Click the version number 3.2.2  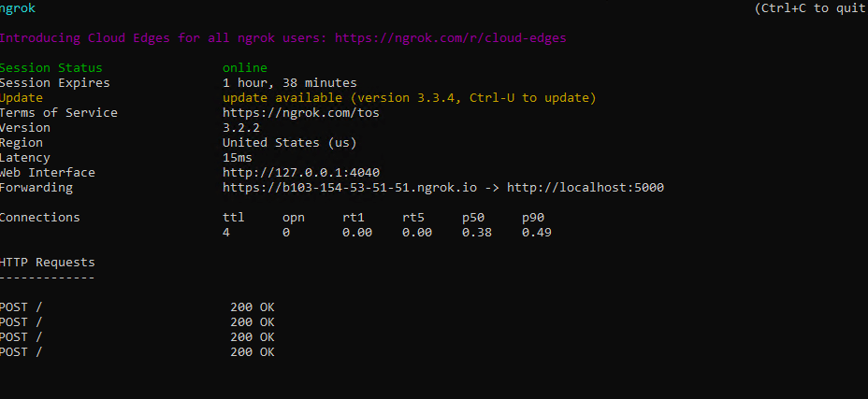(x=240, y=128)
